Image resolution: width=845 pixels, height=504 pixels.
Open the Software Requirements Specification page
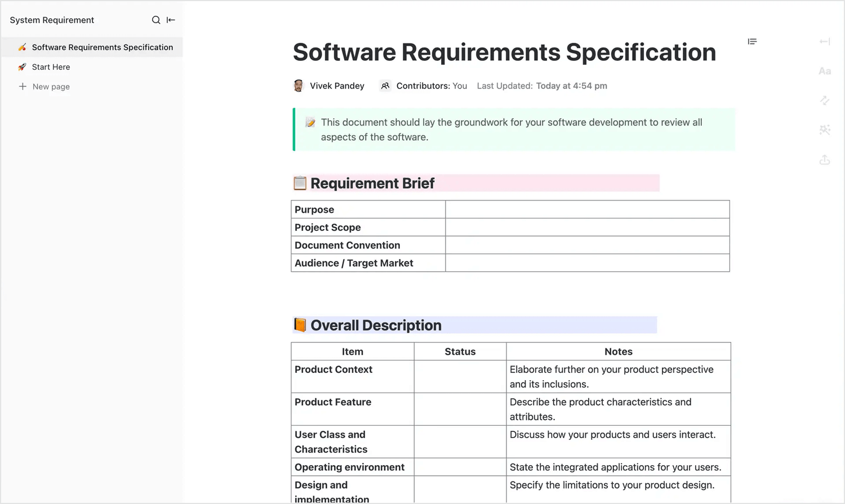point(92,47)
